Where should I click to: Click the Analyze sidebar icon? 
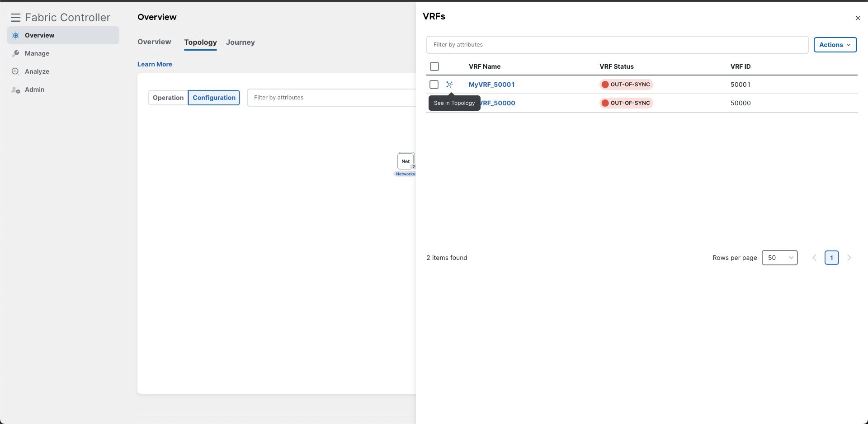[15, 71]
